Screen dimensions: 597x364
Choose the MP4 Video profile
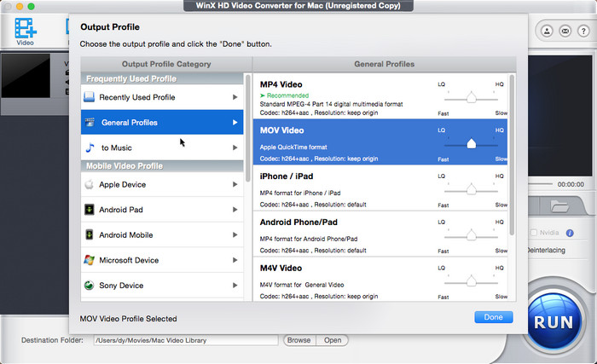click(x=380, y=96)
